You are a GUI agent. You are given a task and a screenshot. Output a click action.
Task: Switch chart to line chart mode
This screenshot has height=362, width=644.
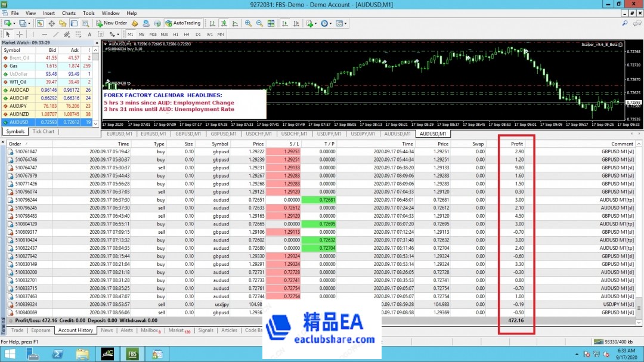click(x=235, y=23)
